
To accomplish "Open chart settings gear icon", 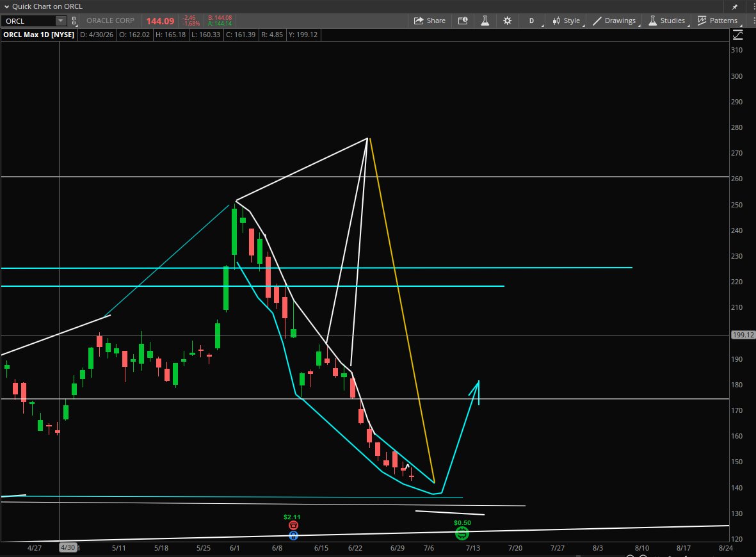I will click(x=507, y=20).
